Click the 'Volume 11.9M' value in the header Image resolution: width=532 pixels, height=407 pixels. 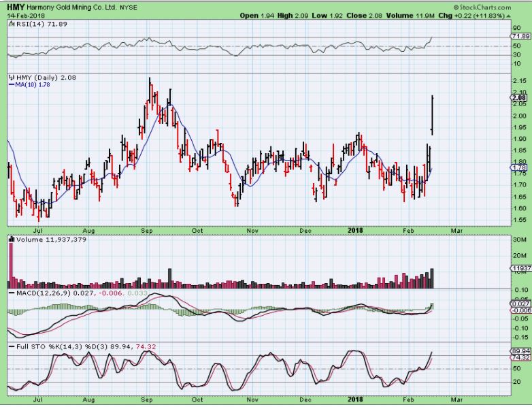(409, 16)
